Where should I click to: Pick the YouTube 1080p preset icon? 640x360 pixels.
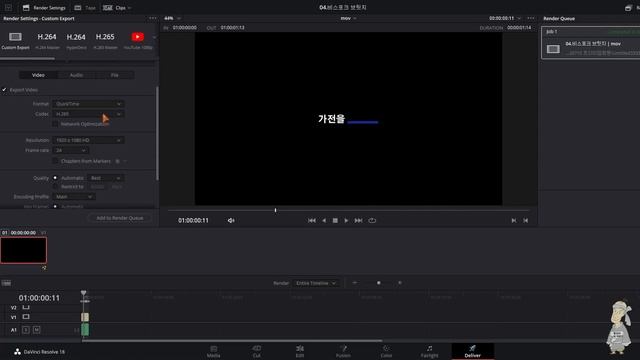click(138, 37)
